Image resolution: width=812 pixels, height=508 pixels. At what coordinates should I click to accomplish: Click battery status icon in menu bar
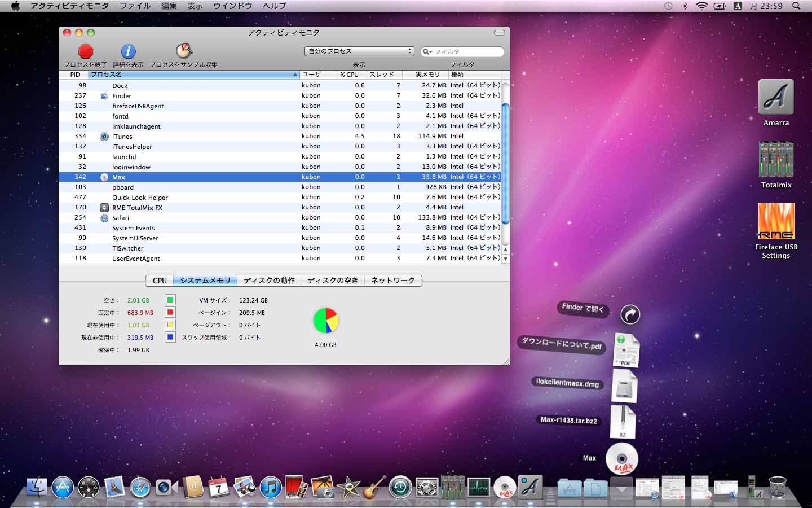pos(720,6)
